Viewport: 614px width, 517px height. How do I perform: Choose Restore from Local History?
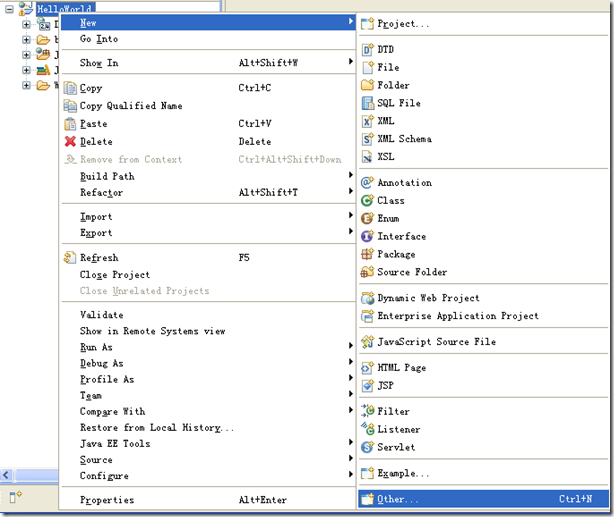point(208,428)
